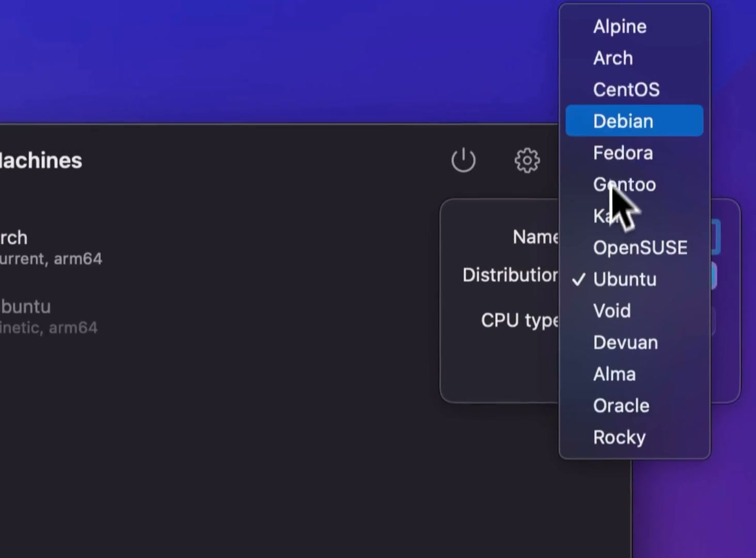Select the Ubuntu kinetic machine row
The height and width of the screenshot is (558, 756).
click(49, 316)
